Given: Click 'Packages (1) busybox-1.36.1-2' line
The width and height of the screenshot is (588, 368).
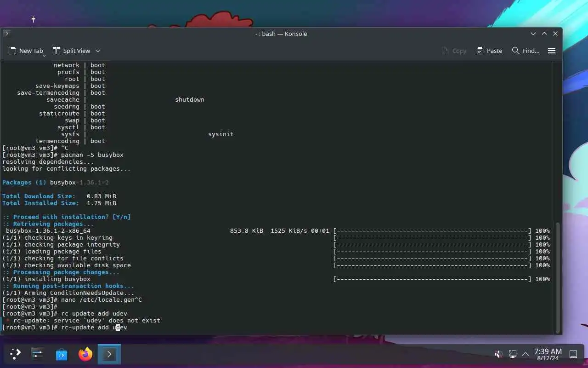Looking at the screenshot, I should pyautogui.click(x=56, y=182).
